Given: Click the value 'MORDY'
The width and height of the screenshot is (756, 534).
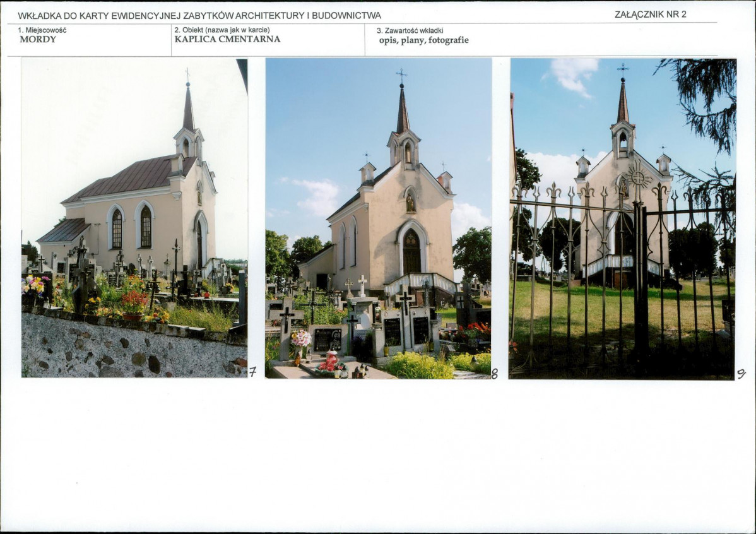Looking at the screenshot, I should (38, 40).
